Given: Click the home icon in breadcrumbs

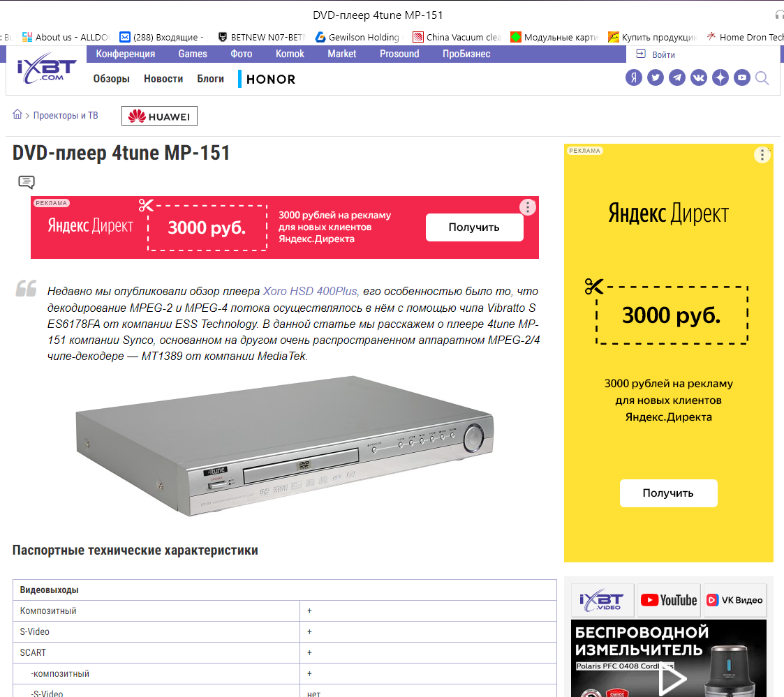Looking at the screenshot, I should pyautogui.click(x=17, y=115).
